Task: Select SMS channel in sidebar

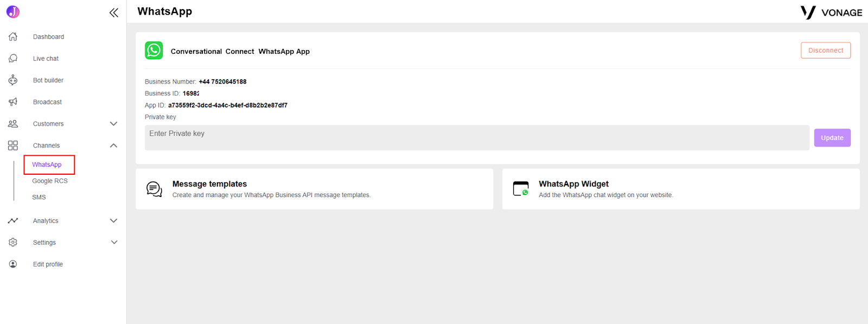Action: 39,197
